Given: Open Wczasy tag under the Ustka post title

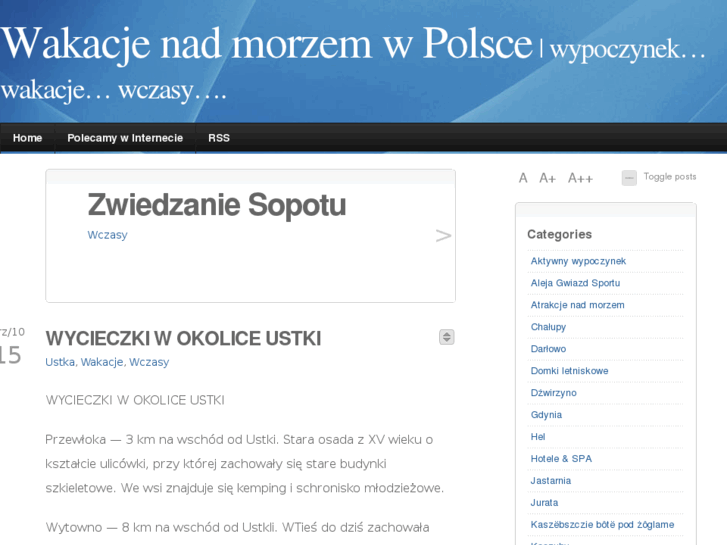Looking at the screenshot, I should click(149, 362).
